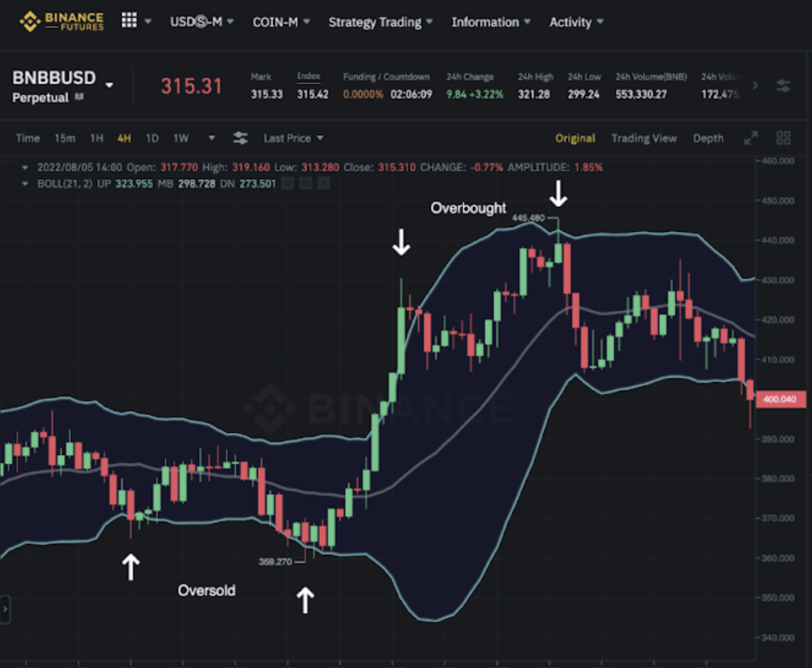
Task: Switch to the Trading View chart
Action: (x=644, y=139)
